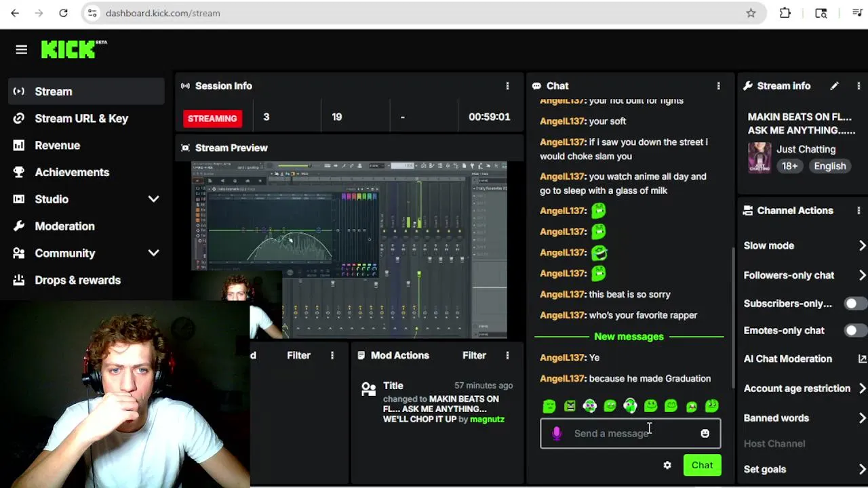Expand the Studio sidebar section chevron
This screenshot has width=868, height=488.
(x=154, y=199)
